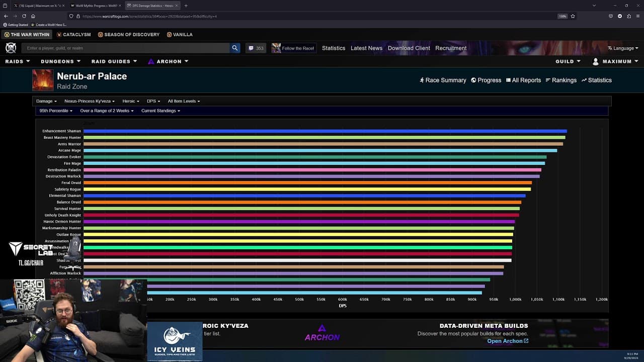Viewport: 644px width, 362px height.
Task: Select the Vanilla game tab
Action: 180,35
